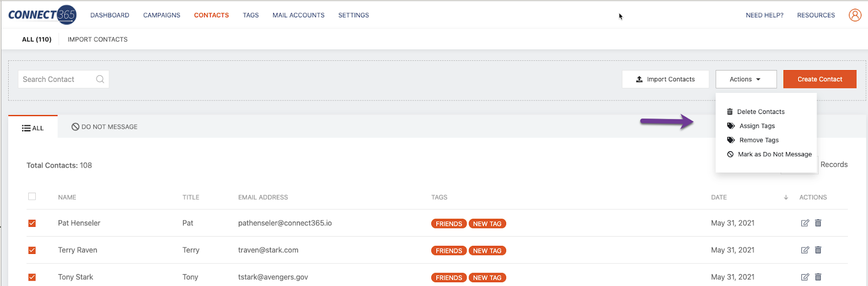This screenshot has height=286, width=868.
Task: Edit Tony Stark's contact via pencil icon
Action: coord(805,277)
